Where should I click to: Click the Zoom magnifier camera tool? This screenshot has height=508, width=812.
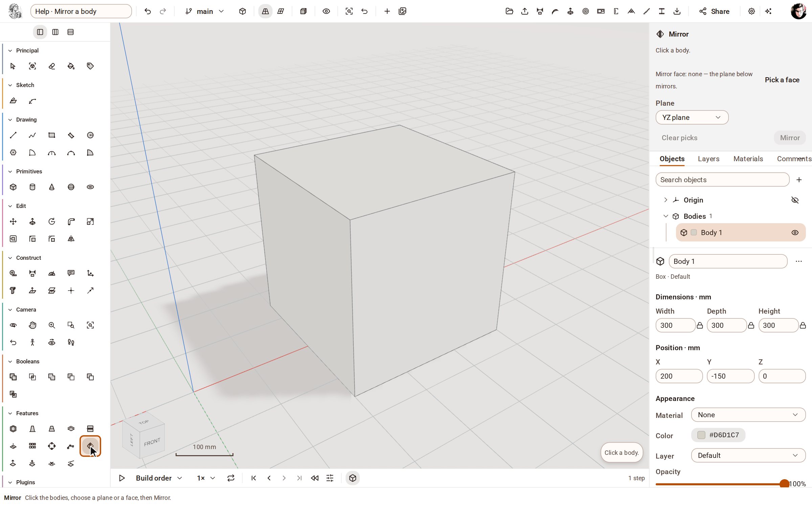pyautogui.click(x=52, y=325)
